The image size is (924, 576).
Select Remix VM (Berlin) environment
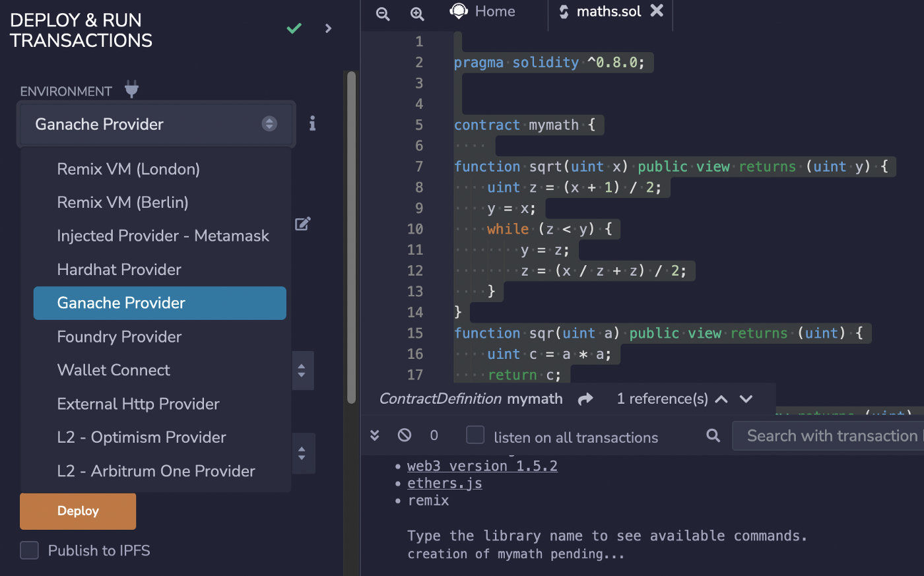123,203
